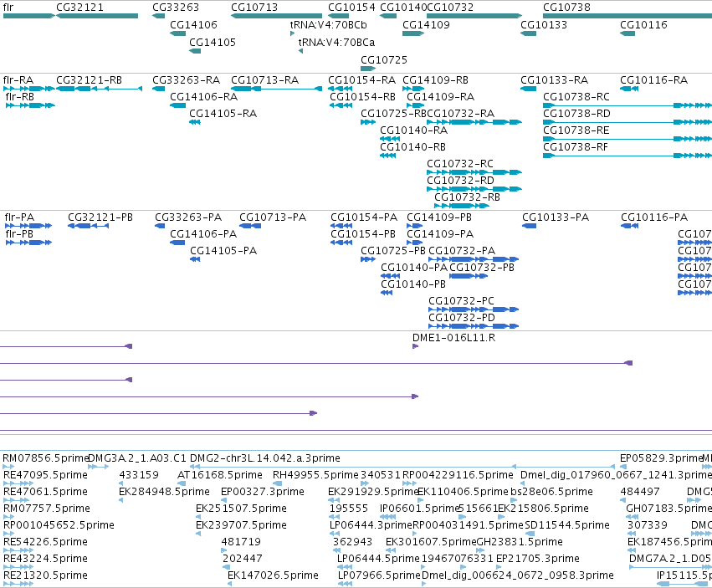
Task: Select the CG10116-RA transcript label
Action: (654, 80)
